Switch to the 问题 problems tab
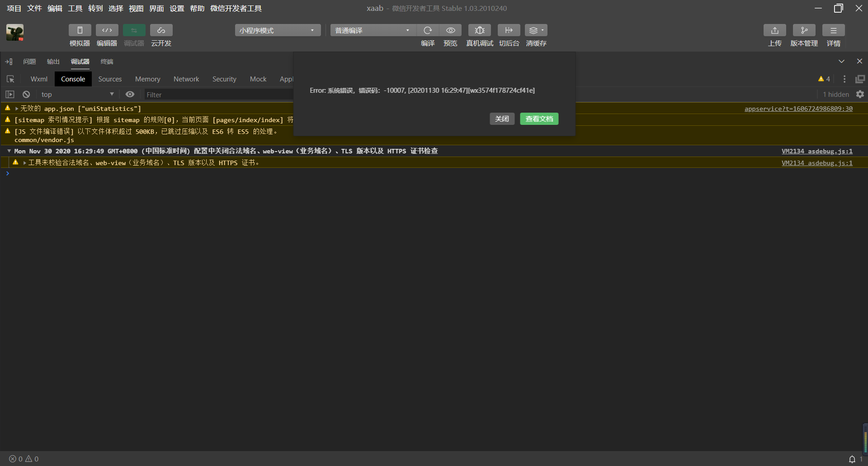Viewport: 868px width, 466px height. tap(29, 62)
